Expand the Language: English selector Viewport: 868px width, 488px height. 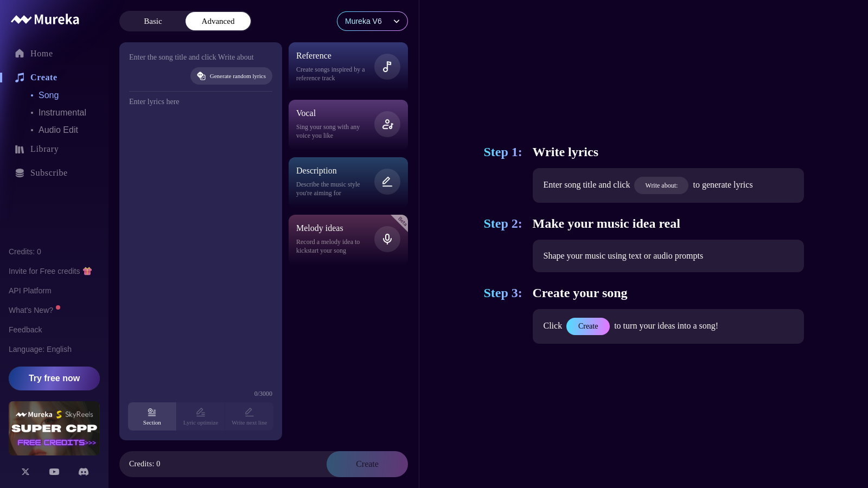pyautogui.click(x=40, y=349)
